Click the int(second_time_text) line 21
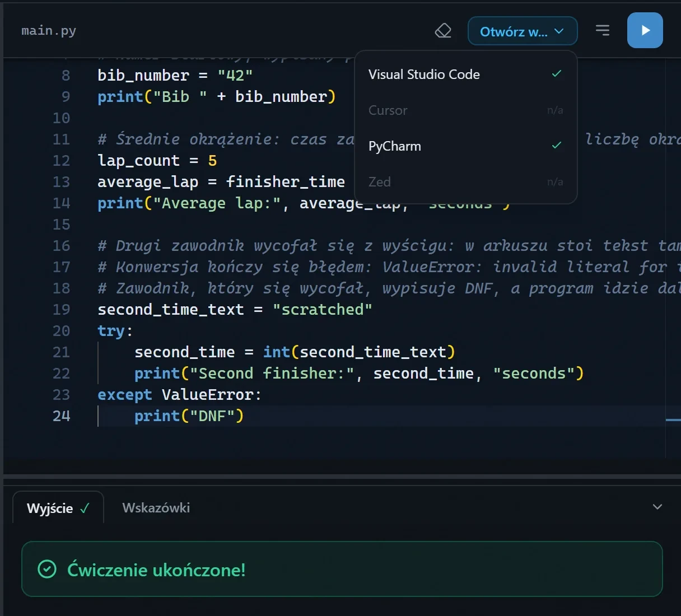 point(295,352)
